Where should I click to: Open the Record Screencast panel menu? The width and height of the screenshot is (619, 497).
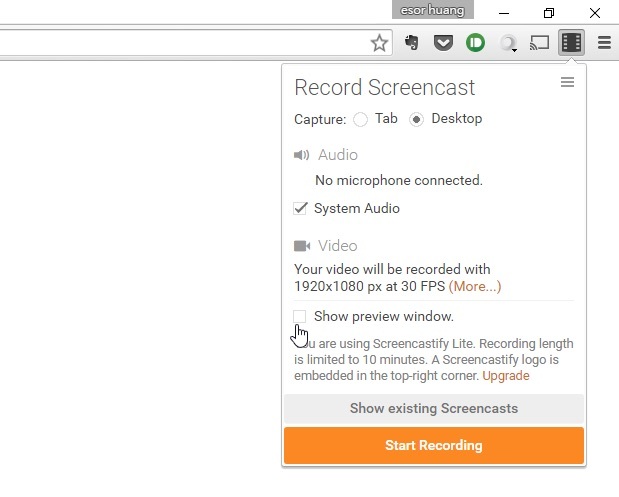point(567,83)
